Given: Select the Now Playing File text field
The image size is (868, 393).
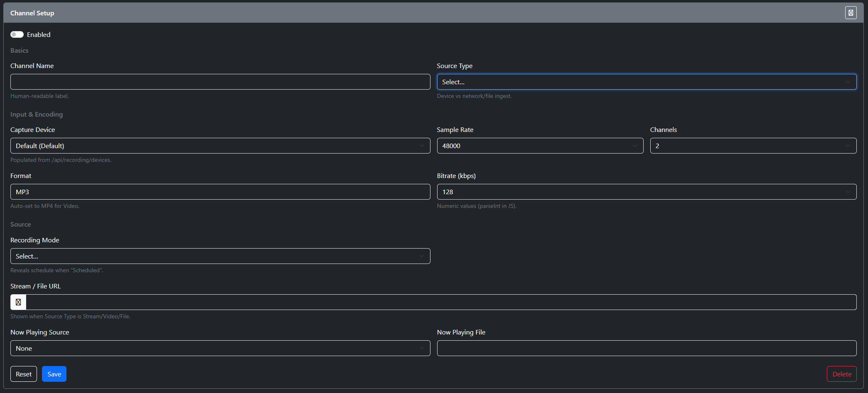Looking at the screenshot, I should pyautogui.click(x=646, y=349).
